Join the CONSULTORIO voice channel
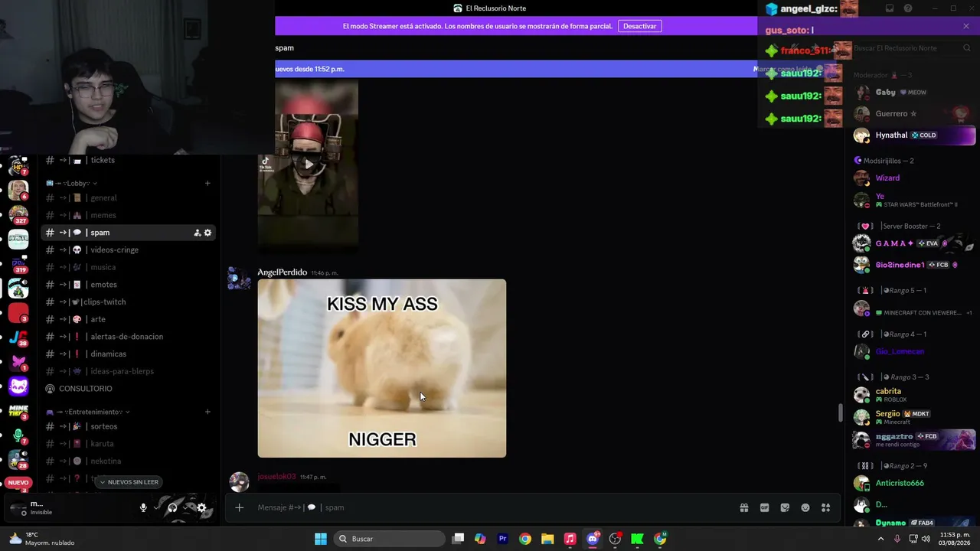Screen dimensions: 980x551 click(x=128, y=389)
